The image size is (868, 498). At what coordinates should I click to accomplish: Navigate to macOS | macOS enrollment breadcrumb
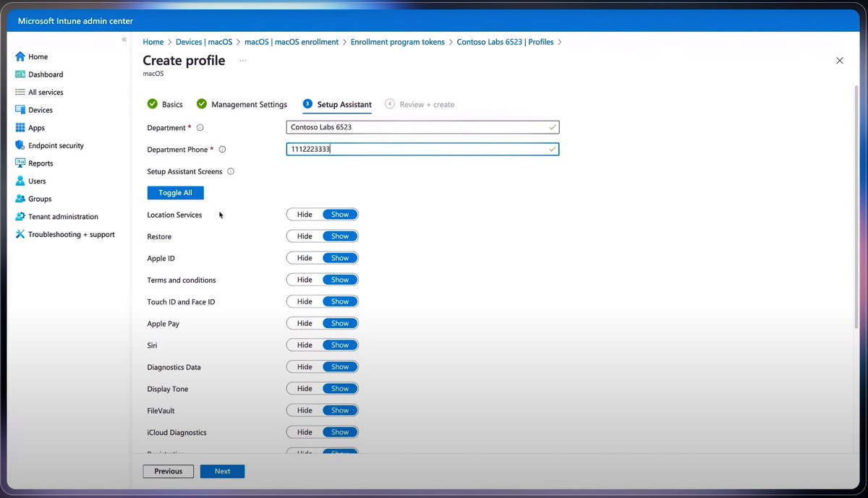[292, 42]
